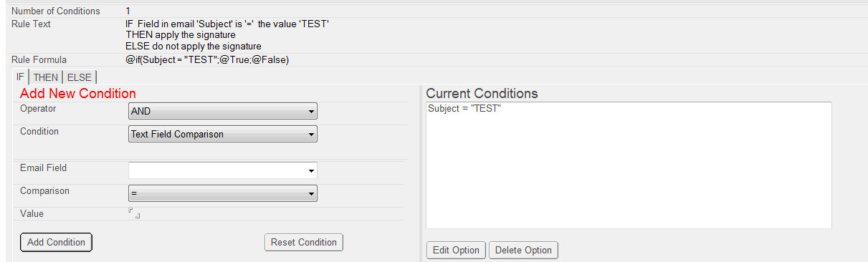
Task: Expand the Condition dropdown Text Field Comparison
Action: coord(223,134)
